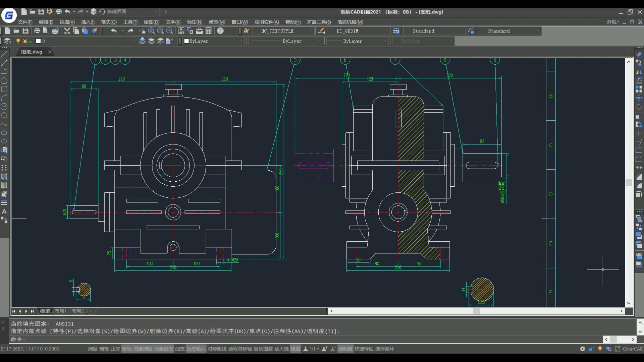Click the Print plot icon
The height and width of the screenshot is (362, 644).
[x=37, y=31]
